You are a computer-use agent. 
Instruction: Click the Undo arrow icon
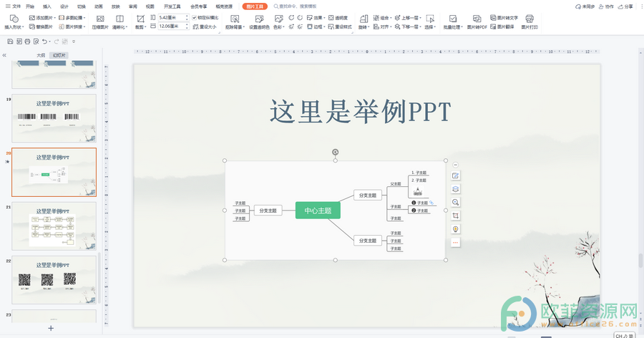44,42
